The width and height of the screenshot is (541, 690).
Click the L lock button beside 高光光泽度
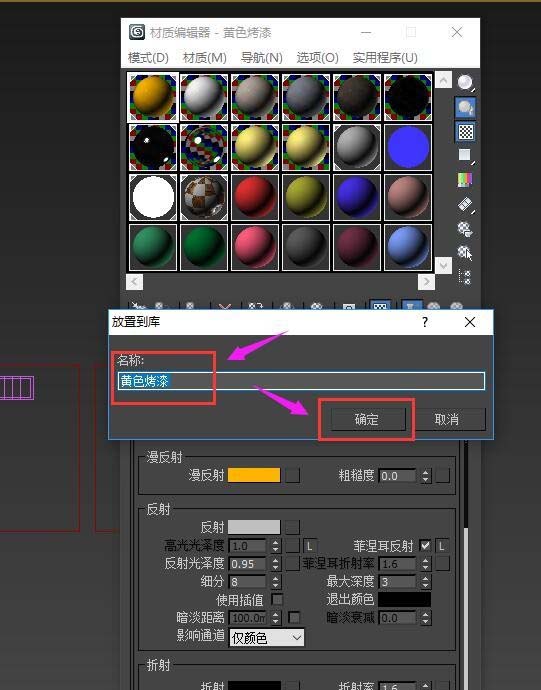point(310,546)
